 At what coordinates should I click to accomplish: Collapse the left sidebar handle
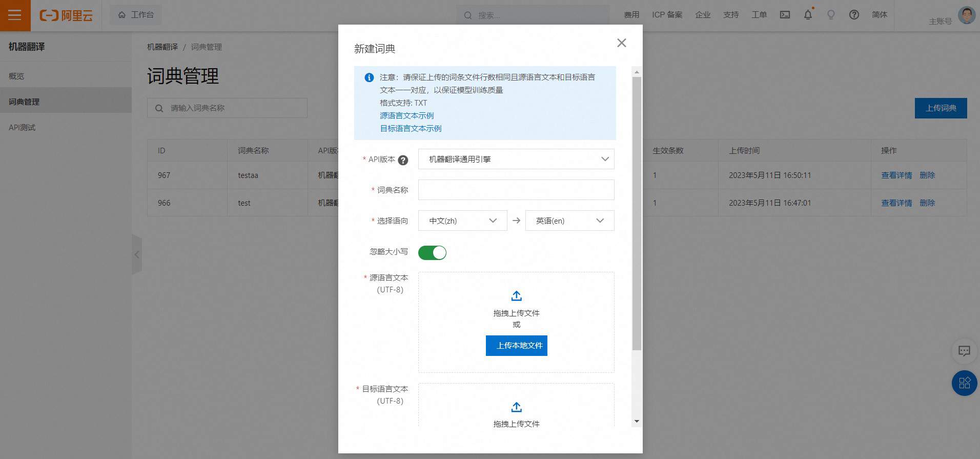tap(137, 254)
